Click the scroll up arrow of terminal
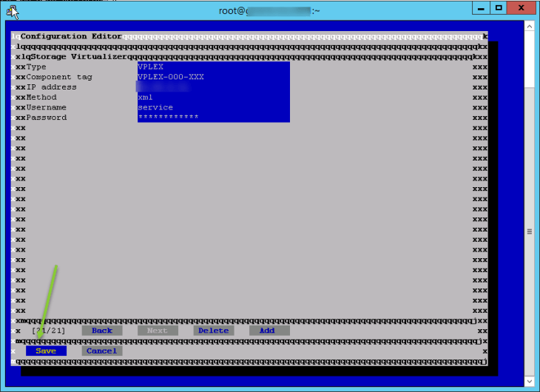 point(530,26)
